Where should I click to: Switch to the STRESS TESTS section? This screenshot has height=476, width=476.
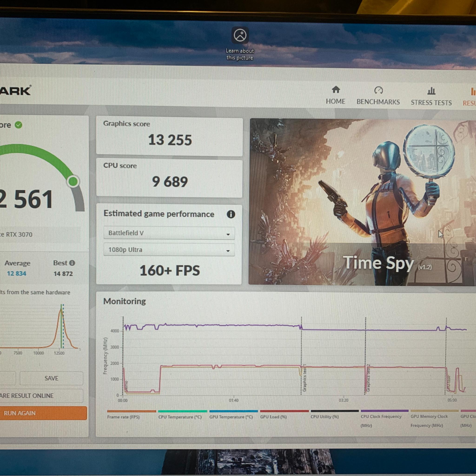(x=431, y=96)
